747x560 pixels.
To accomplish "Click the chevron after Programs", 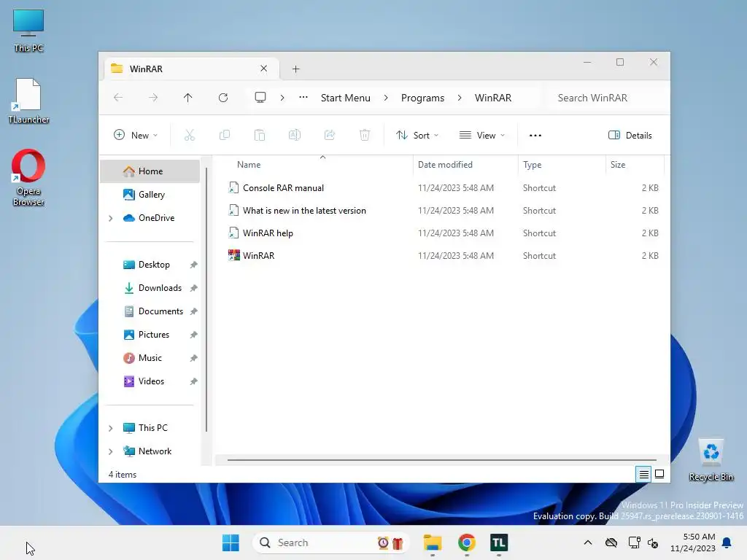I will [460, 98].
